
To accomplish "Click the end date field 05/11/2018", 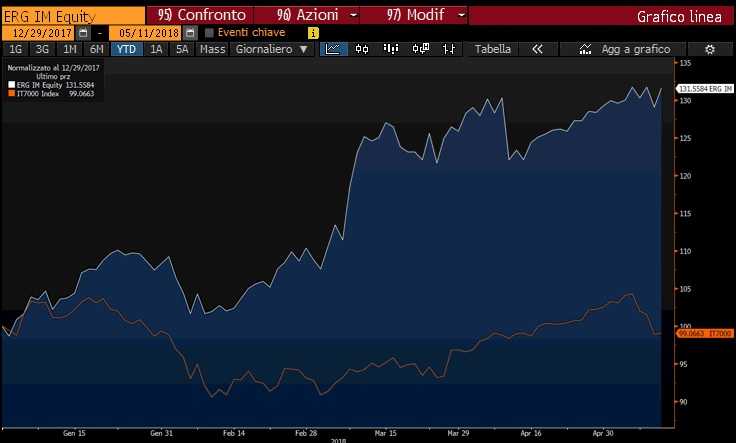I will click(x=146, y=33).
